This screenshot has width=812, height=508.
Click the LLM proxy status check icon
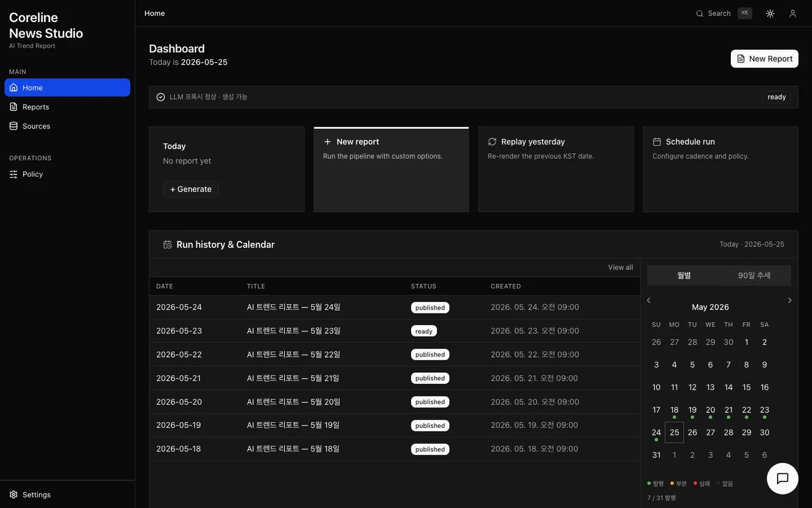161,97
